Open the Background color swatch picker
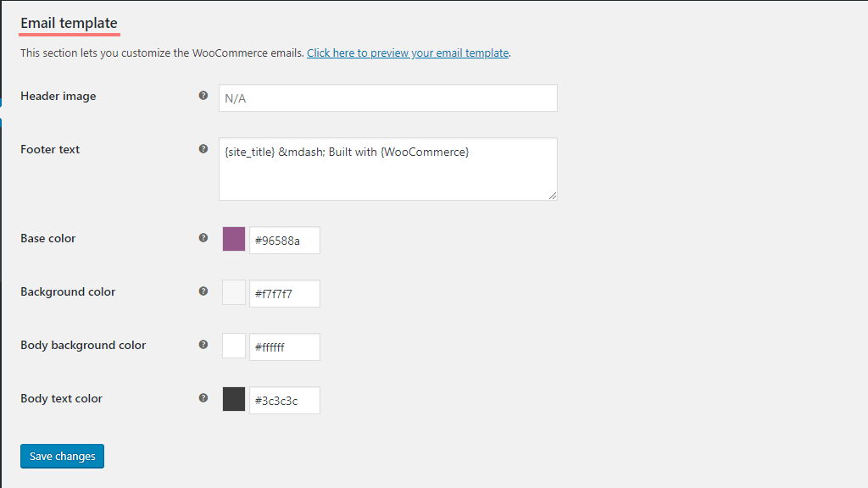 pyautogui.click(x=234, y=292)
